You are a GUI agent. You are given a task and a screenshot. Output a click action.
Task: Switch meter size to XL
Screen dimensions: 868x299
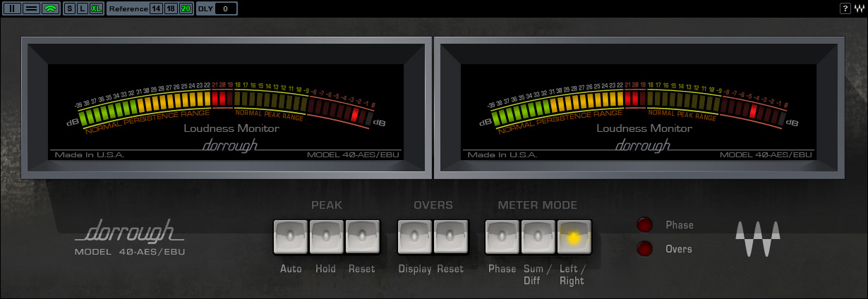pyautogui.click(x=97, y=8)
